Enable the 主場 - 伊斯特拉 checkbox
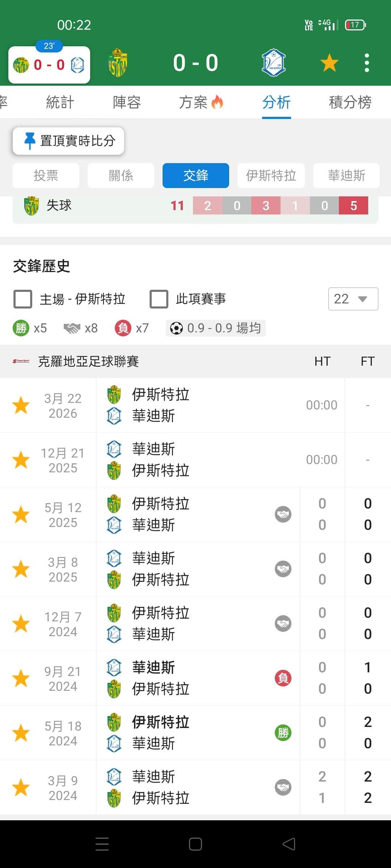Viewport: 391px width, 868px height. pos(23,299)
